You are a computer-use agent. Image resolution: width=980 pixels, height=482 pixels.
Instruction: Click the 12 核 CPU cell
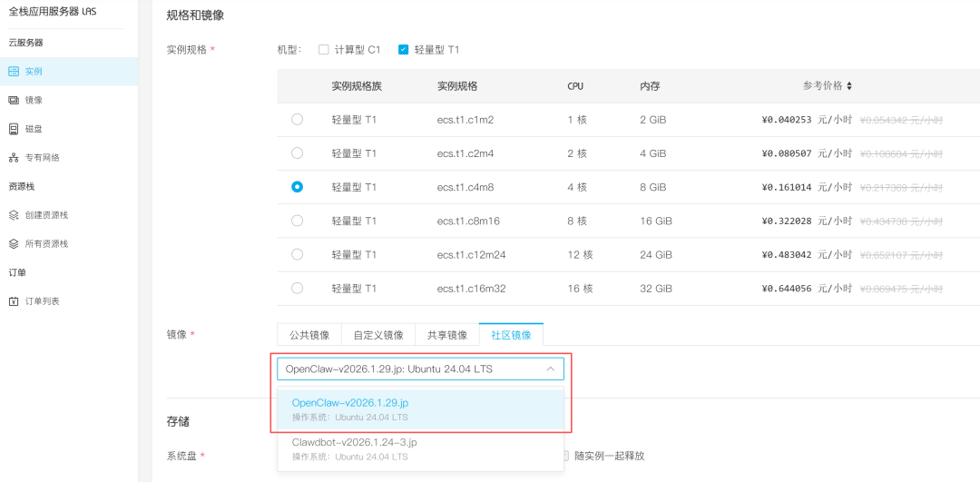[x=579, y=254]
